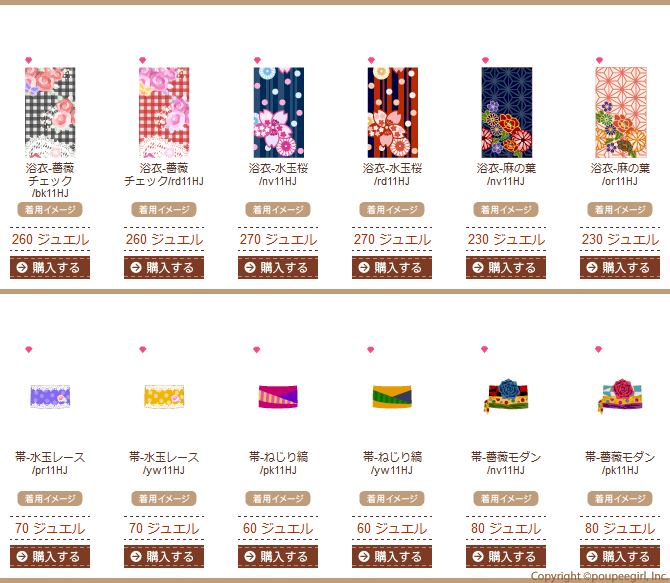Click the pink heart above 浴衣-水玉桜/rd11HJ
Image resolution: width=670 pixels, height=583 pixels.
point(371,60)
